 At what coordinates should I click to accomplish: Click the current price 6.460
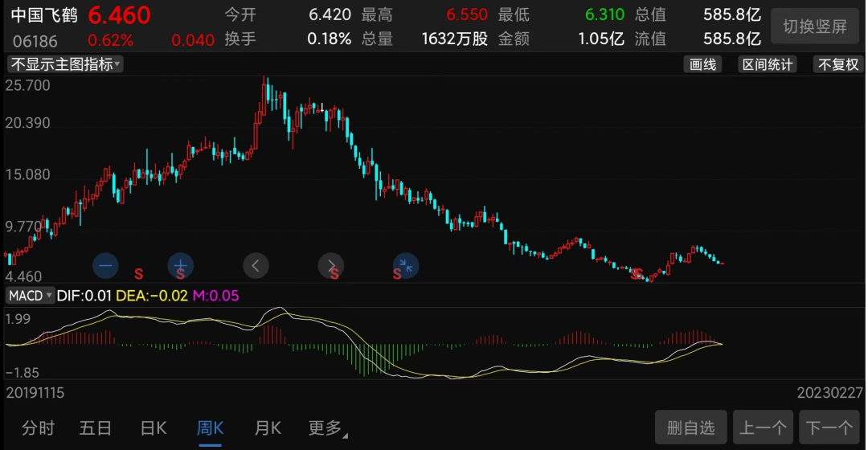tap(119, 15)
